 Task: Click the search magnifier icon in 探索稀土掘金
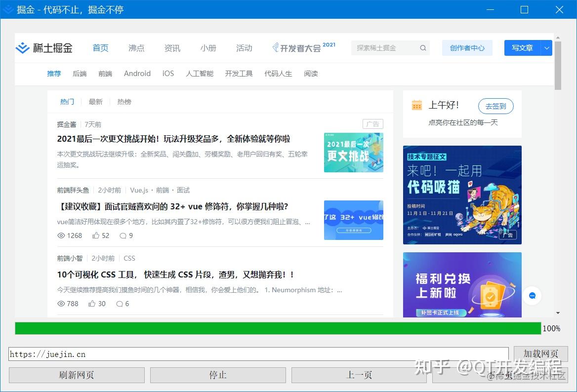[423, 48]
